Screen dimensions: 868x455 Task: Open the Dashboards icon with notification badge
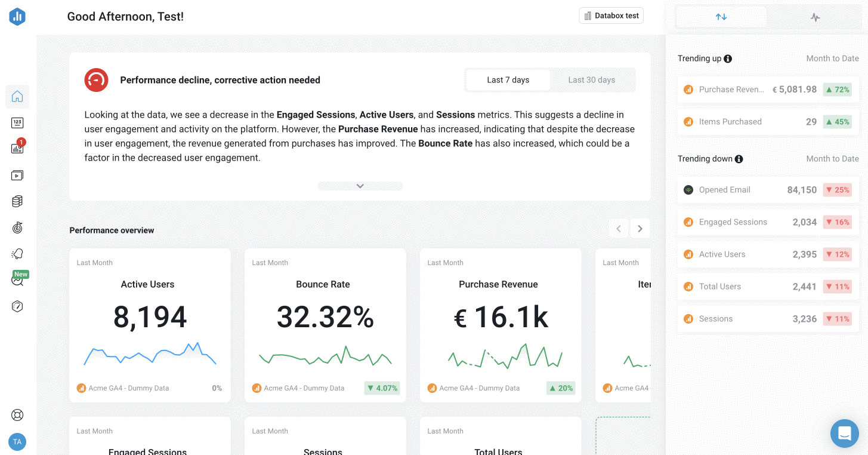click(x=17, y=149)
